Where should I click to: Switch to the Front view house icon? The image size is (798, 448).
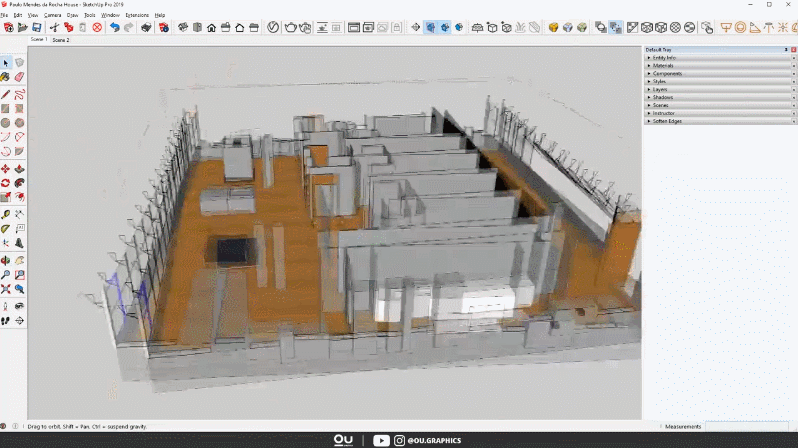pos(211,27)
